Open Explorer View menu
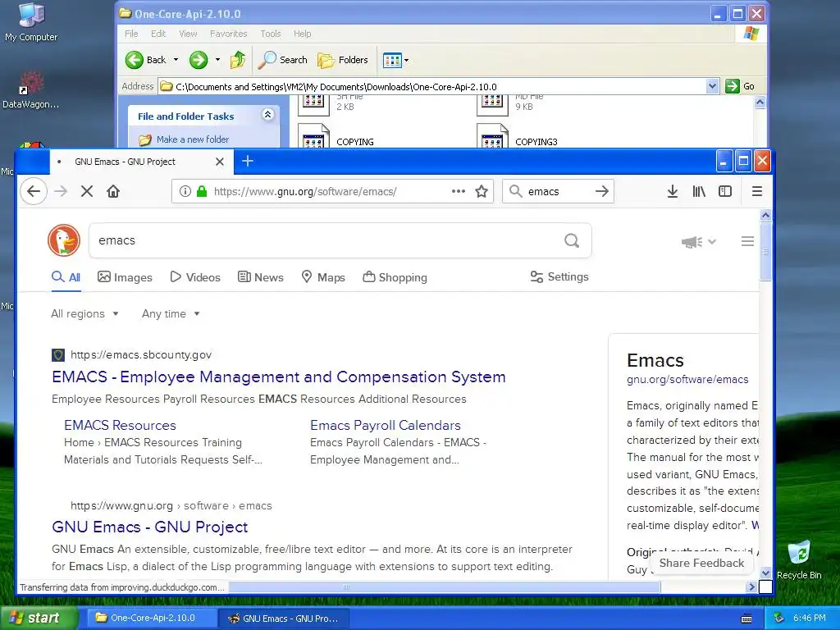 (188, 34)
